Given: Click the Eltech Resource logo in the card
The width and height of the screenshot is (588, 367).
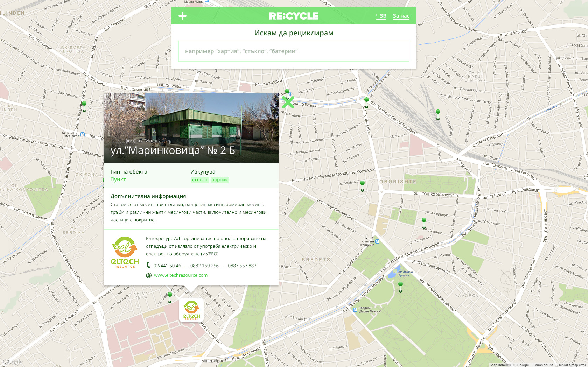Looking at the screenshot, I should tap(125, 252).
